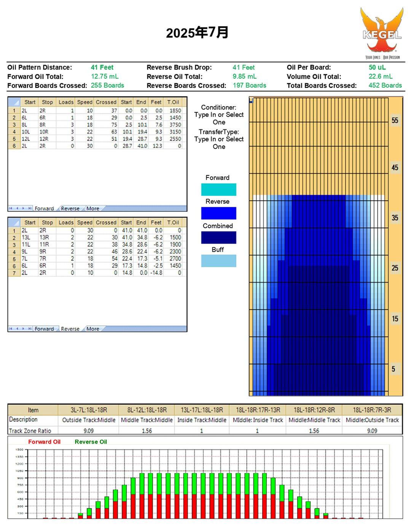Click the 45 feet marker on the lane ruler
The image size is (411, 532).
coord(395,168)
